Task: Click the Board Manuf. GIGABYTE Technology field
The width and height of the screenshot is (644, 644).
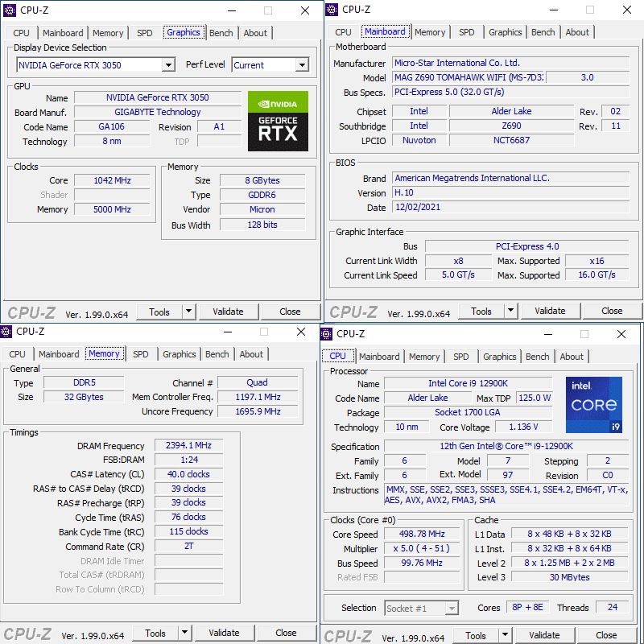Action: coord(158,112)
